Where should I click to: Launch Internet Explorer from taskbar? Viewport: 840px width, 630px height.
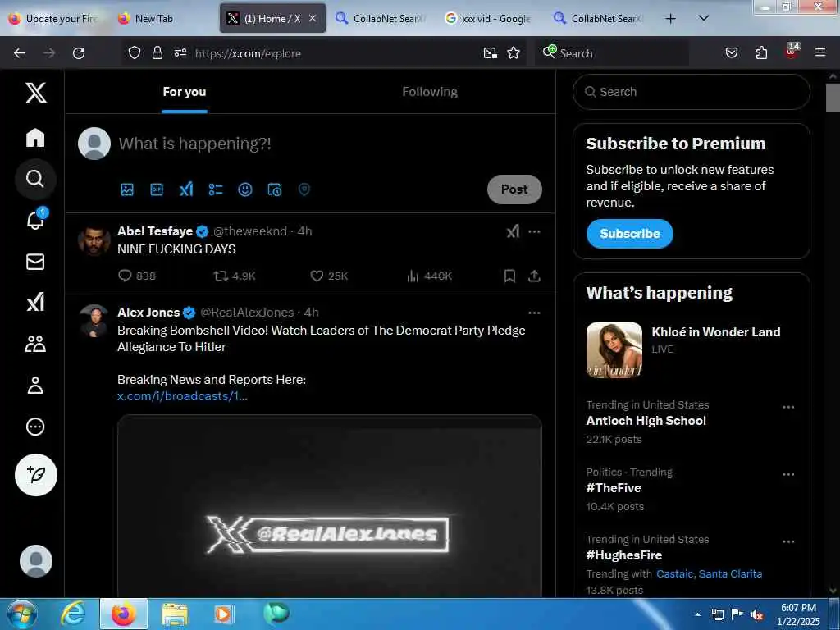[x=72, y=614]
